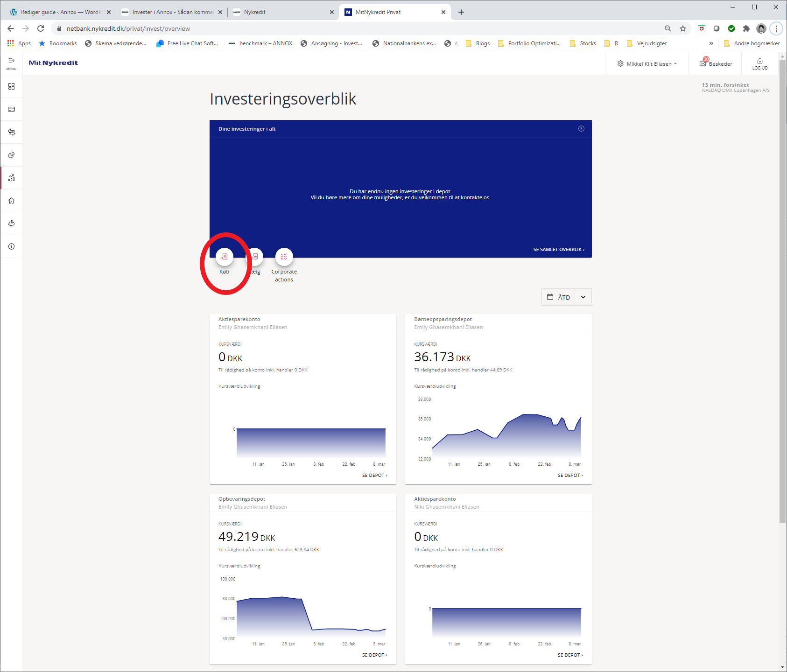
Task: Open Free Live Chat Soft bookmark
Action: (x=187, y=43)
